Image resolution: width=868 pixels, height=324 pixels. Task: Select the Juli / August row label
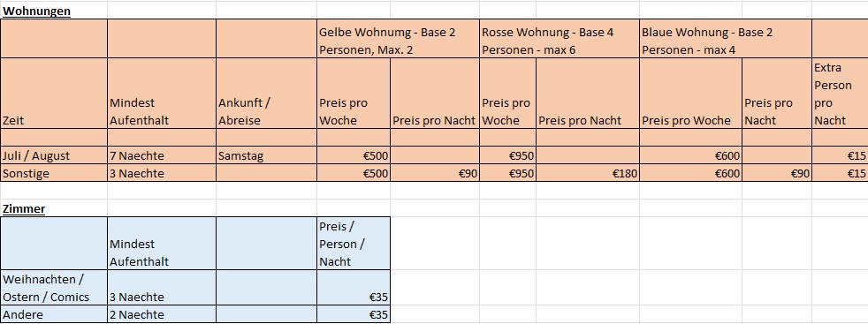[x=54, y=155]
